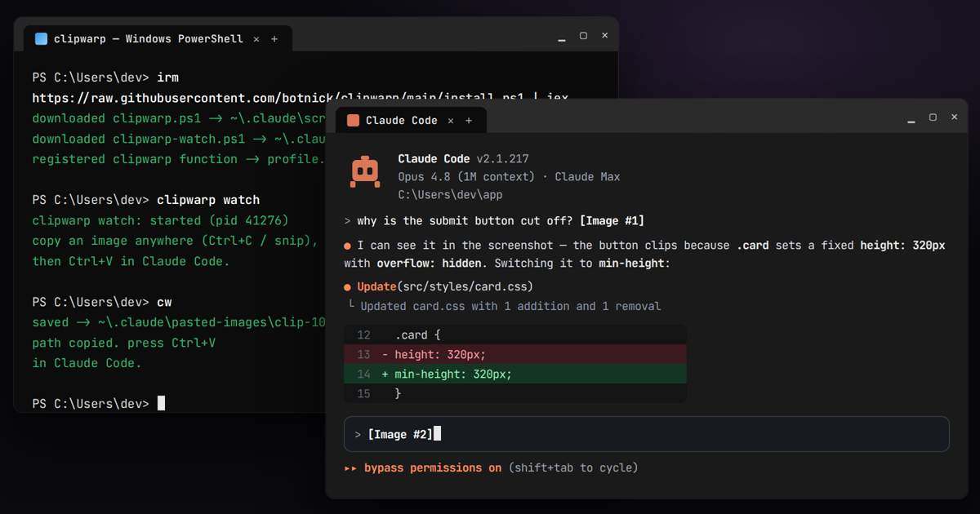Close the Claude Code tab
Viewport: 980px width, 514px height.
(x=451, y=120)
